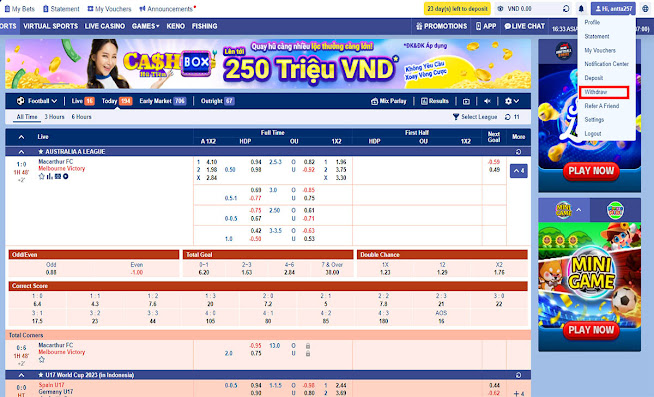Viewport: 654px width, 397px height.
Task: Open Virtual Sports in navigation
Action: 50,26
